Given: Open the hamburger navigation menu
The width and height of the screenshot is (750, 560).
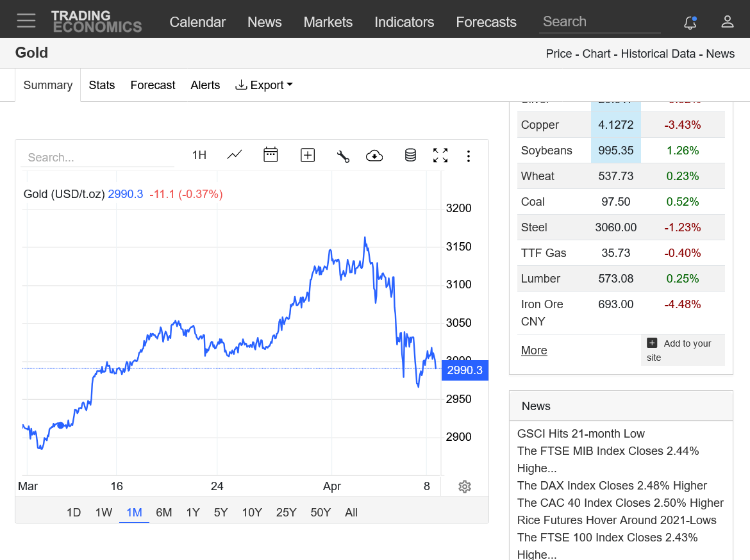Looking at the screenshot, I should pyautogui.click(x=26, y=21).
